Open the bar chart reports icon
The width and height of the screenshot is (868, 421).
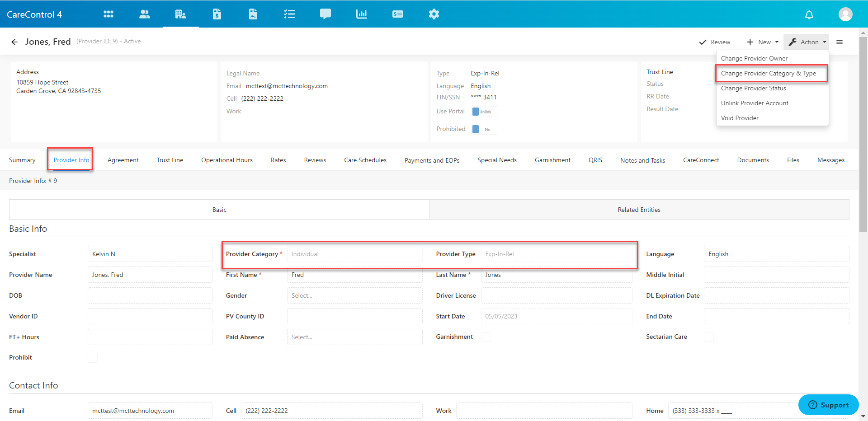(362, 14)
